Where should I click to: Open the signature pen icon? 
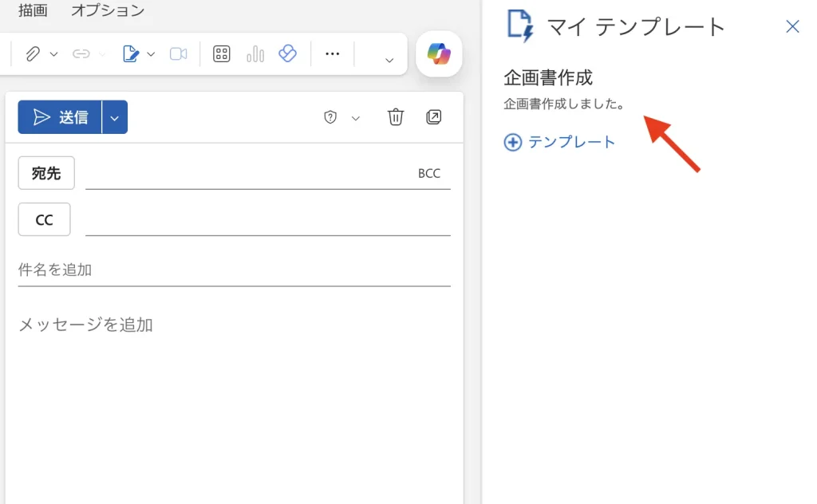point(130,54)
